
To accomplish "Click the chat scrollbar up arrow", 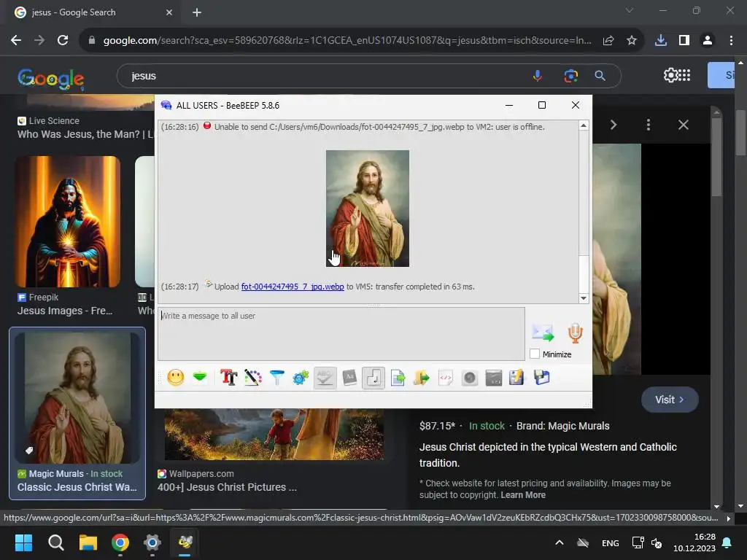I will click(x=584, y=125).
